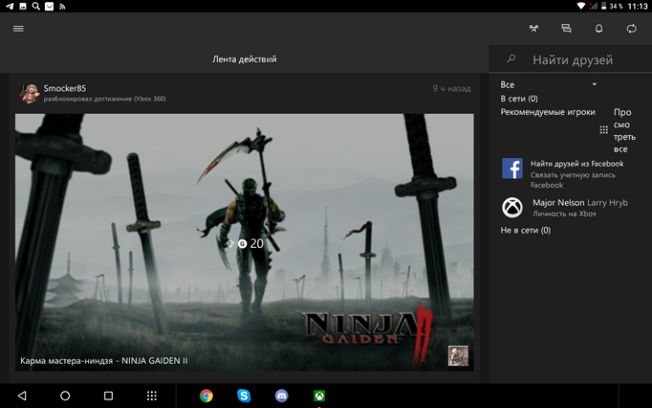Image resolution: width=652 pixels, height=408 pixels.
Task: Open the Xbox friends and clubs icon
Action: [x=533, y=28]
